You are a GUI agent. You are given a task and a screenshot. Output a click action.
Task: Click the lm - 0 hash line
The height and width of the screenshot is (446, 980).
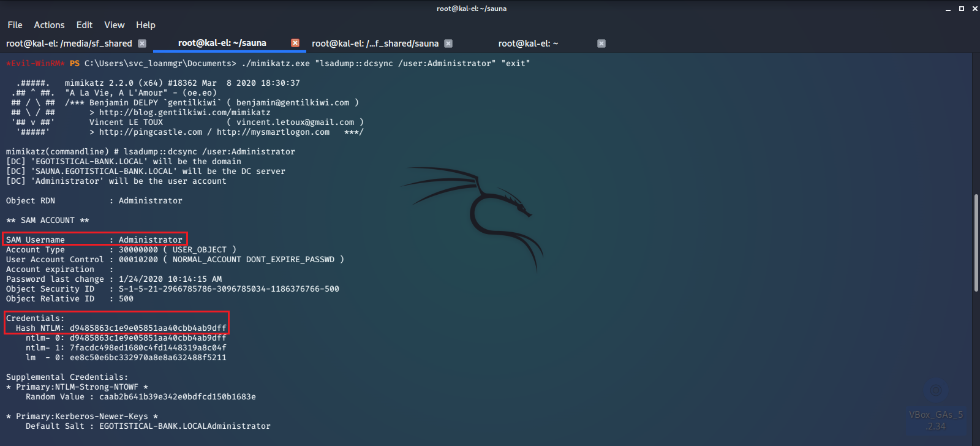tap(126, 357)
